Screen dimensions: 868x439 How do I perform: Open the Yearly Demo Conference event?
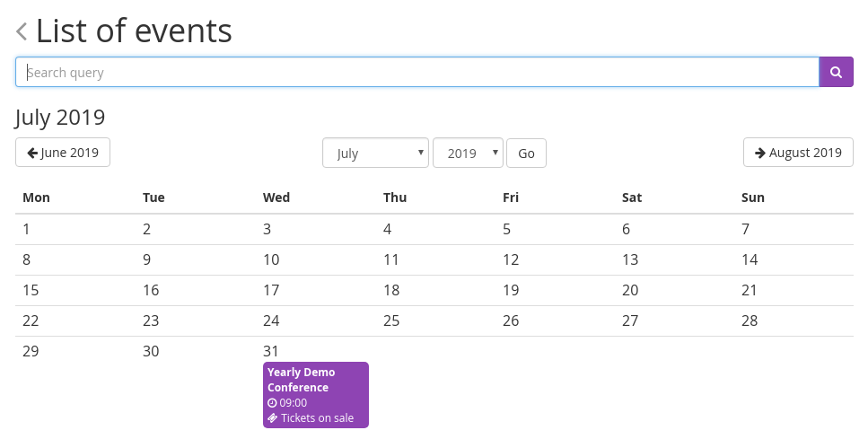(x=302, y=380)
